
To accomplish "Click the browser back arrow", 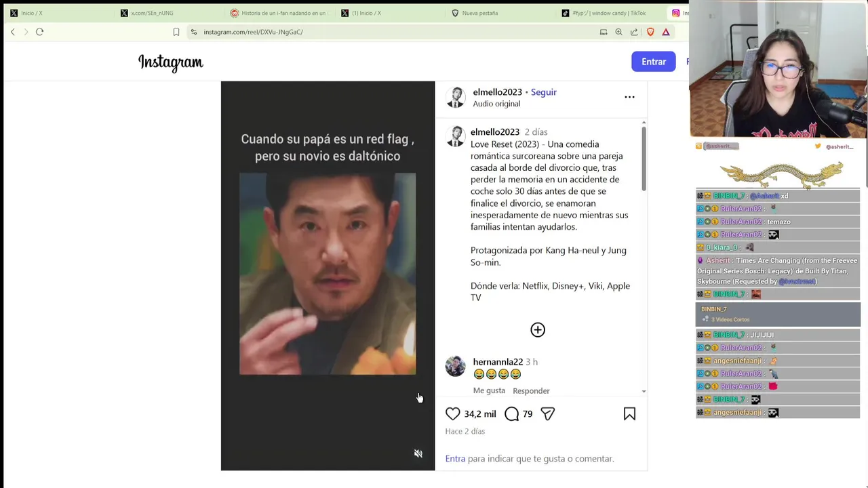I will coord(12,32).
